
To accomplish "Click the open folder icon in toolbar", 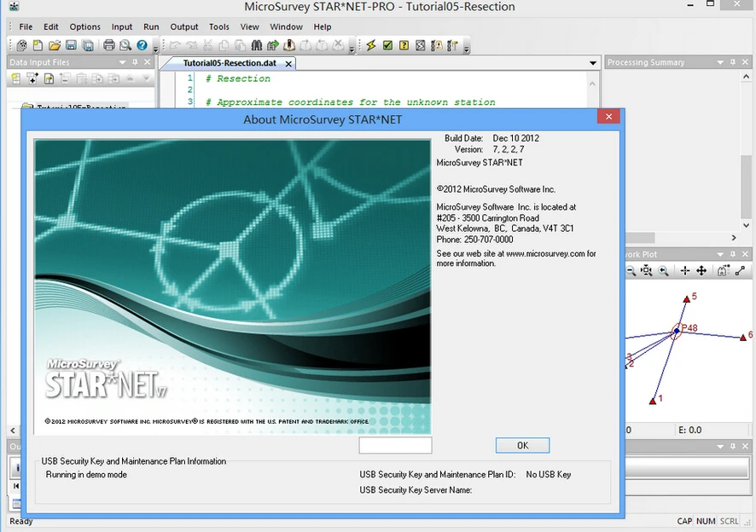I will pyautogui.click(x=55, y=45).
